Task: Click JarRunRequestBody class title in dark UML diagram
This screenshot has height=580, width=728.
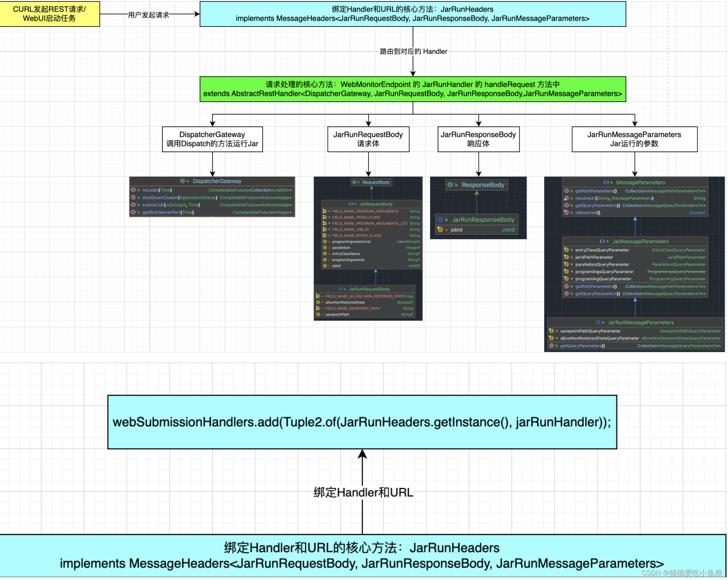Action: click(369, 289)
